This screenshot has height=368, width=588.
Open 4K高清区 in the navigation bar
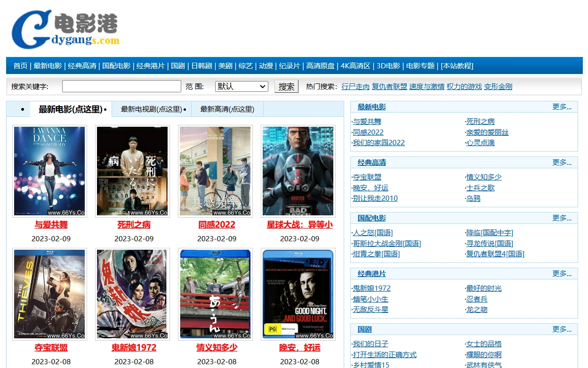coord(355,66)
